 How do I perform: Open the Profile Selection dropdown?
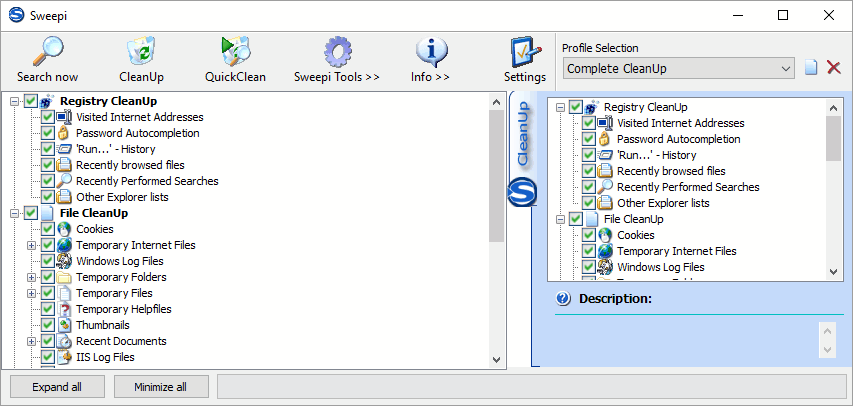point(678,69)
